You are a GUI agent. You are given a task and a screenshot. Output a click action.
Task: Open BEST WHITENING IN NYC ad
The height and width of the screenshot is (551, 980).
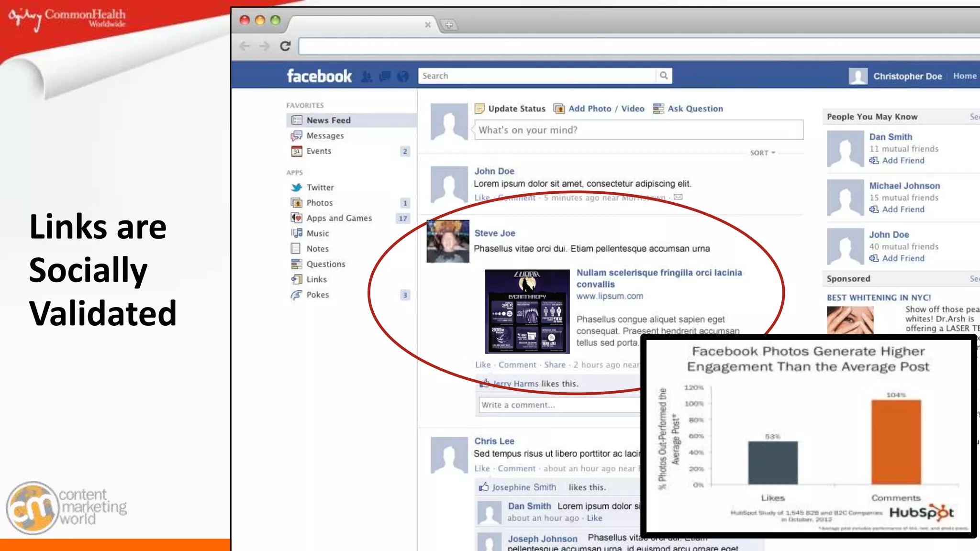(x=879, y=298)
